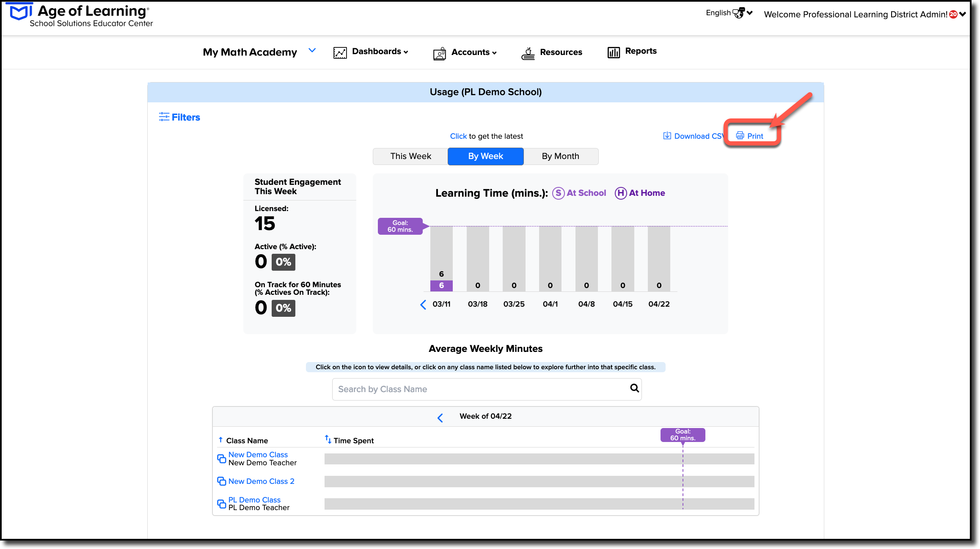Click the 'New Demo Teacher' text
Image resolution: width=980 pixels, height=549 pixels.
coord(262,463)
